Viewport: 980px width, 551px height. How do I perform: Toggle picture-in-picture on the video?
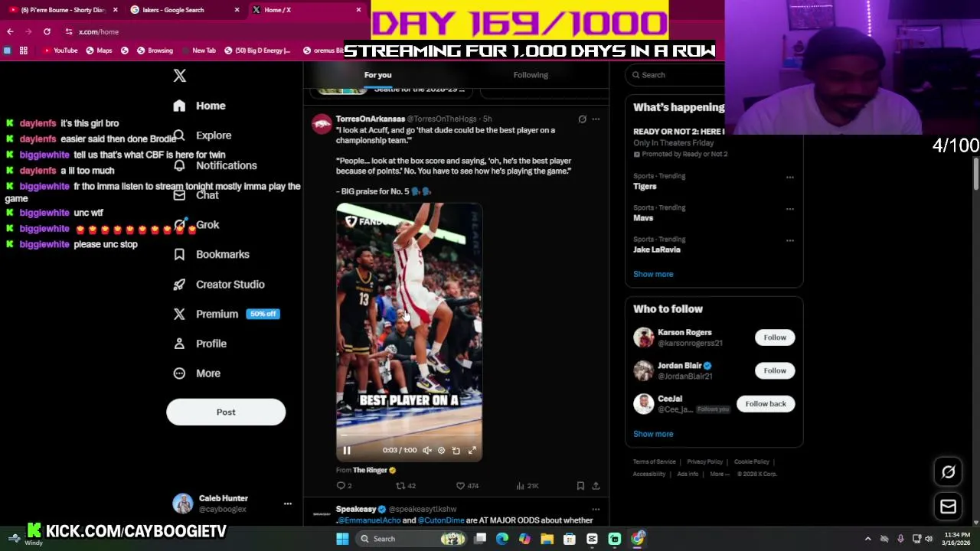coord(456,451)
